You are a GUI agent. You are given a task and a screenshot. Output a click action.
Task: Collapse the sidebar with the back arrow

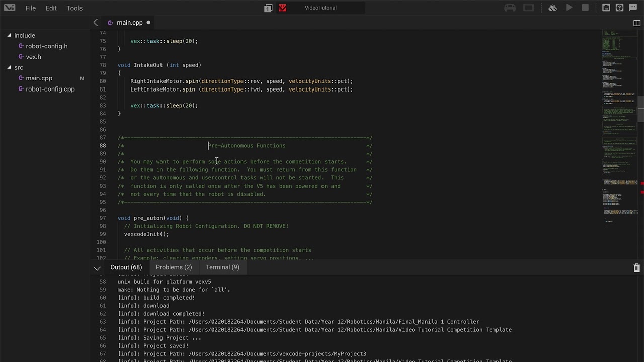pos(96,23)
